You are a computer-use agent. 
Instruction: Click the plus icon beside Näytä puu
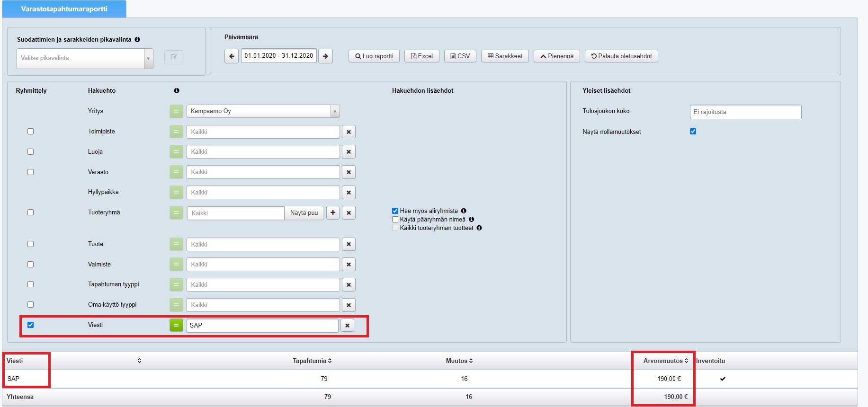pos(333,213)
